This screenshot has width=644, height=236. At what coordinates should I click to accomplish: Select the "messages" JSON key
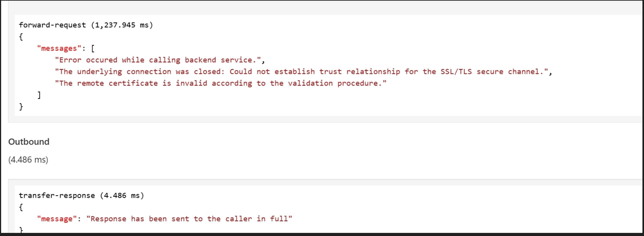[59, 48]
